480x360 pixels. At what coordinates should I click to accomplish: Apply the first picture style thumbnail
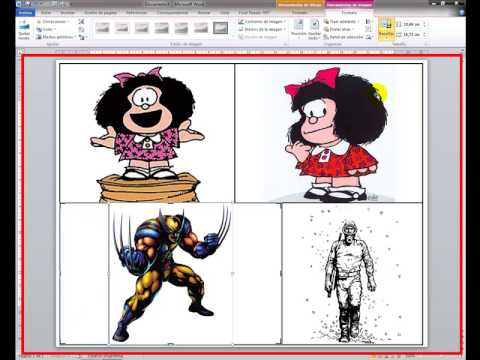point(102,28)
